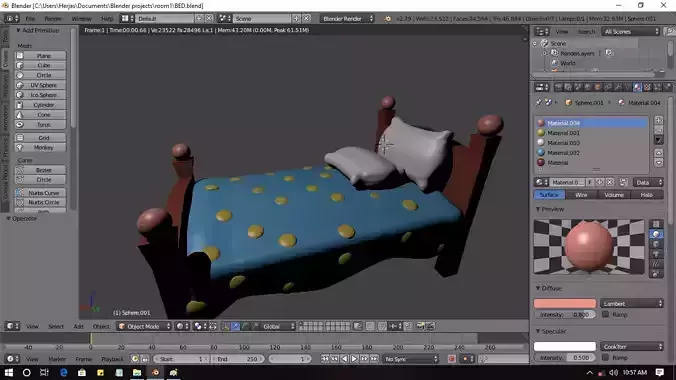Click the Bezier curve icon
The height and width of the screenshot is (380, 676).
click(x=20, y=170)
